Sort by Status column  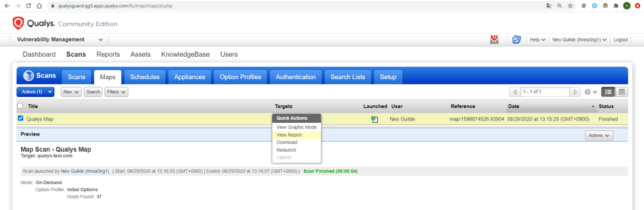606,106
